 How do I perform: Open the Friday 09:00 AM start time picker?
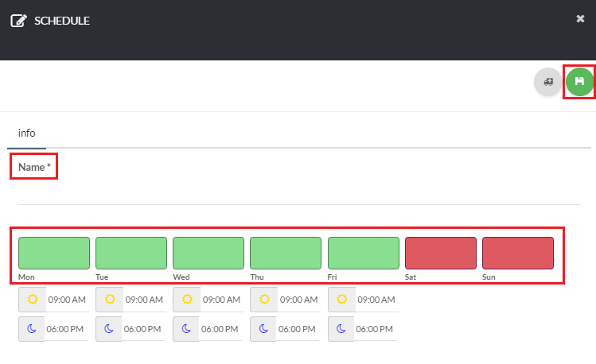coord(376,300)
